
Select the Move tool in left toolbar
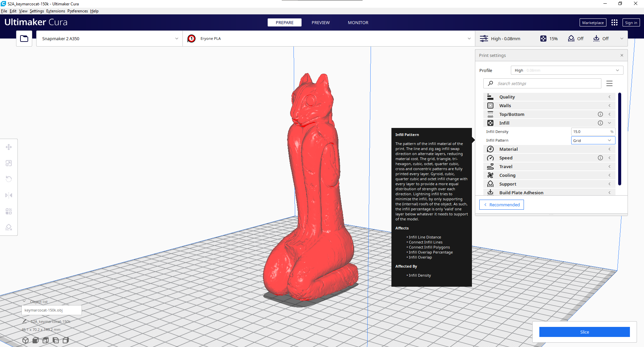pos(9,147)
